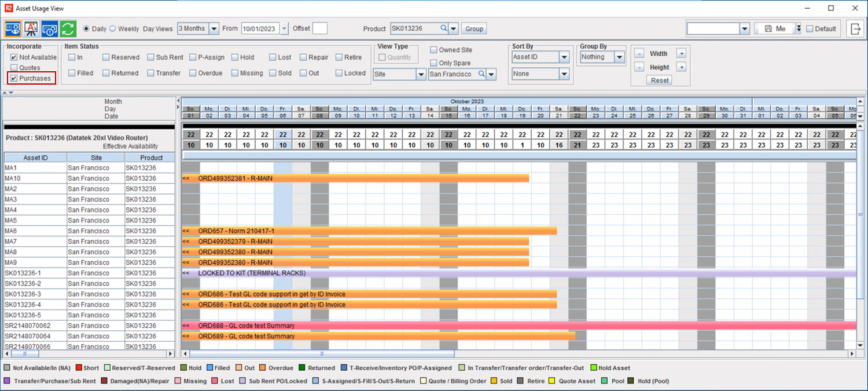
Task: Click the Reset button
Action: click(660, 81)
